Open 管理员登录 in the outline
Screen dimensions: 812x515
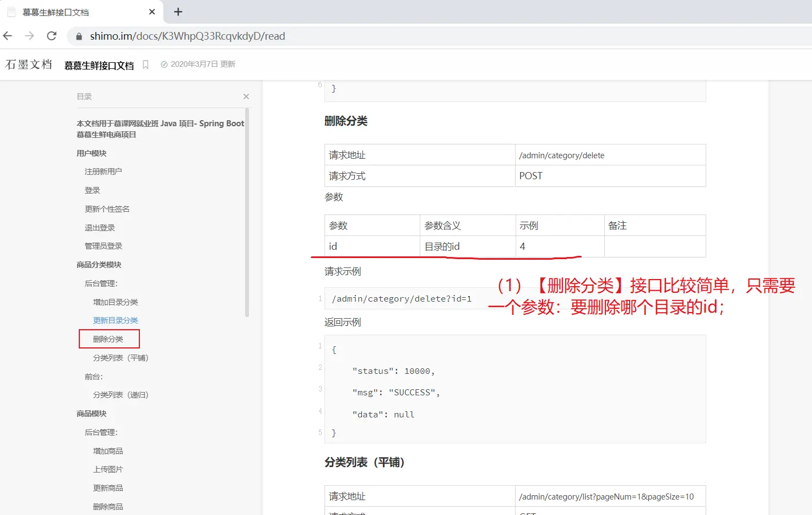click(x=104, y=246)
